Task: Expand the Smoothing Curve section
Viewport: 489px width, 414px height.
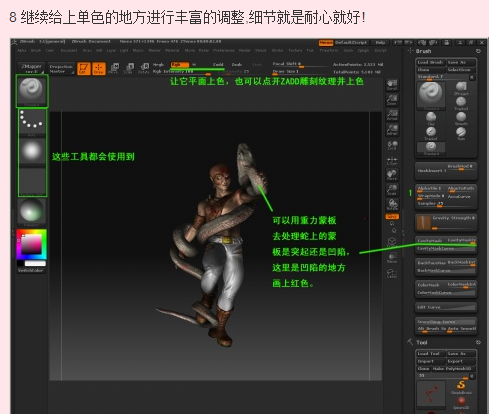Action: click(x=446, y=322)
